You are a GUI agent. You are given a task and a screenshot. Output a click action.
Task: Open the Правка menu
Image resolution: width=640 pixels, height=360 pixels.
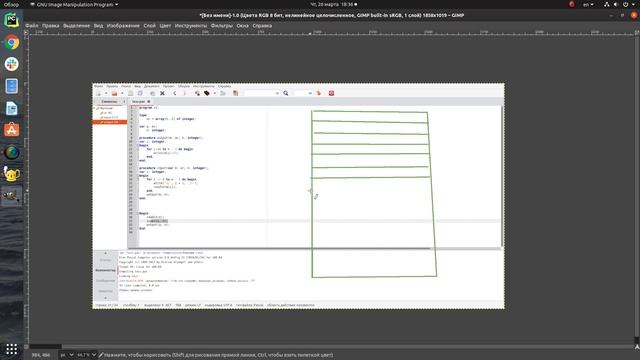point(51,25)
